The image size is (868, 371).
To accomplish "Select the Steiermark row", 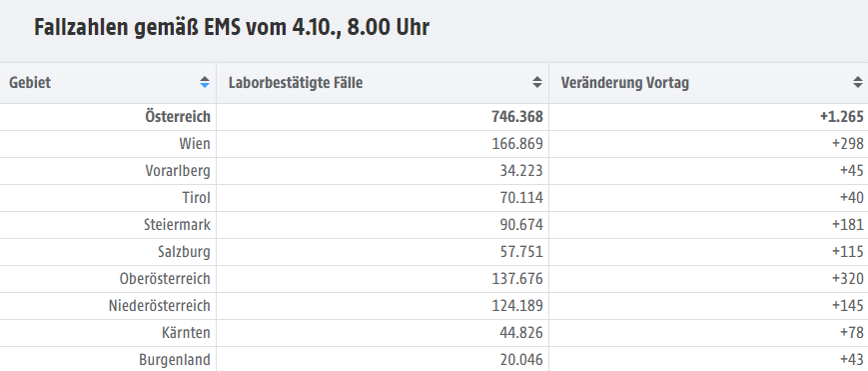I will (x=434, y=225).
